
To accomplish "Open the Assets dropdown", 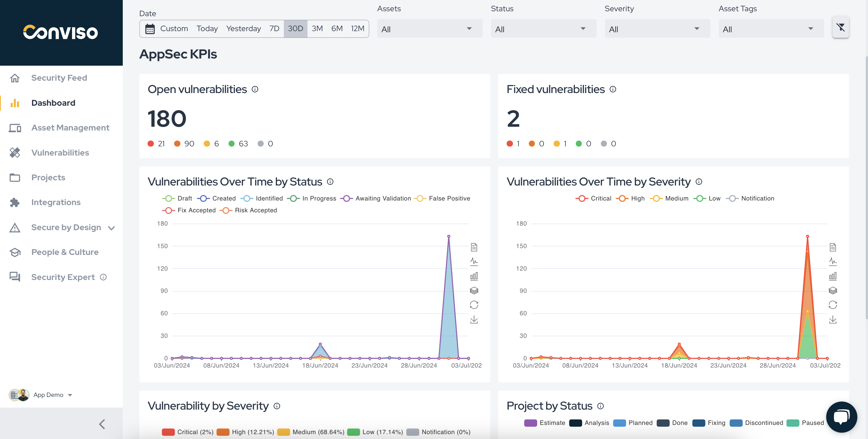I will [x=430, y=29].
